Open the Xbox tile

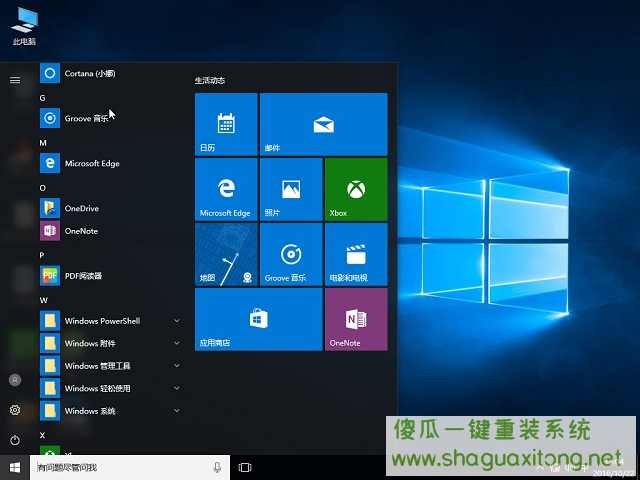point(356,189)
